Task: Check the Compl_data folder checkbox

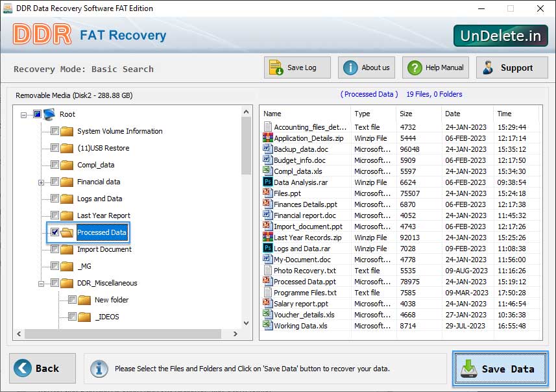Action: (x=54, y=165)
